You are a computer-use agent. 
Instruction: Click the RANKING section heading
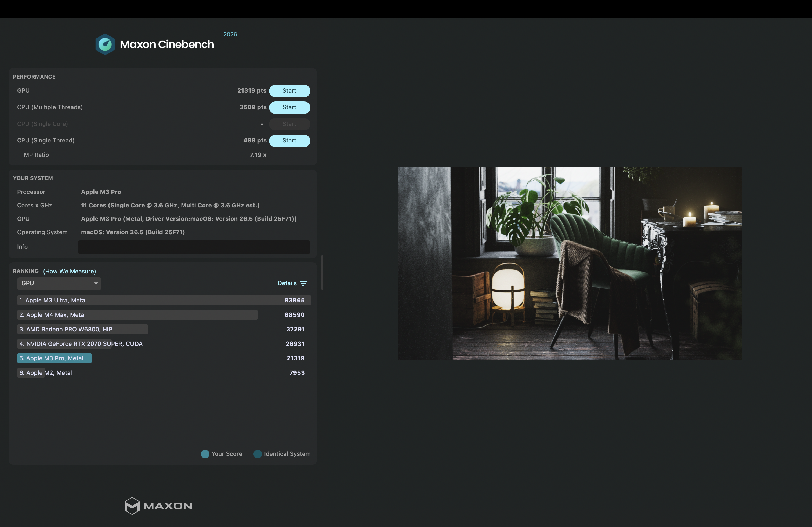coord(26,271)
